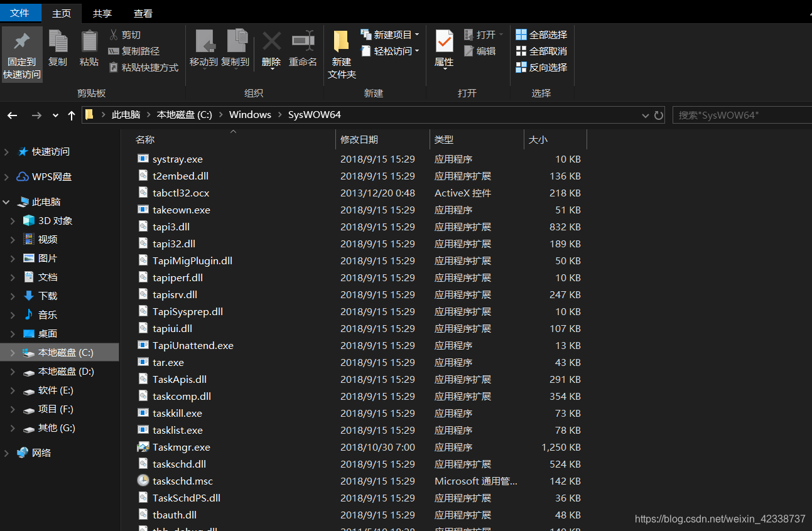Click 此电脑 in breadcrumb path
The height and width of the screenshot is (531, 812).
(126, 115)
